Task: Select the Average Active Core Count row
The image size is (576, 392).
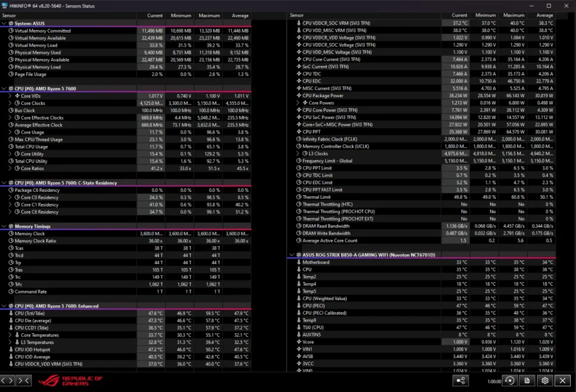Action: pyautogui.click(x=421, y=241)
